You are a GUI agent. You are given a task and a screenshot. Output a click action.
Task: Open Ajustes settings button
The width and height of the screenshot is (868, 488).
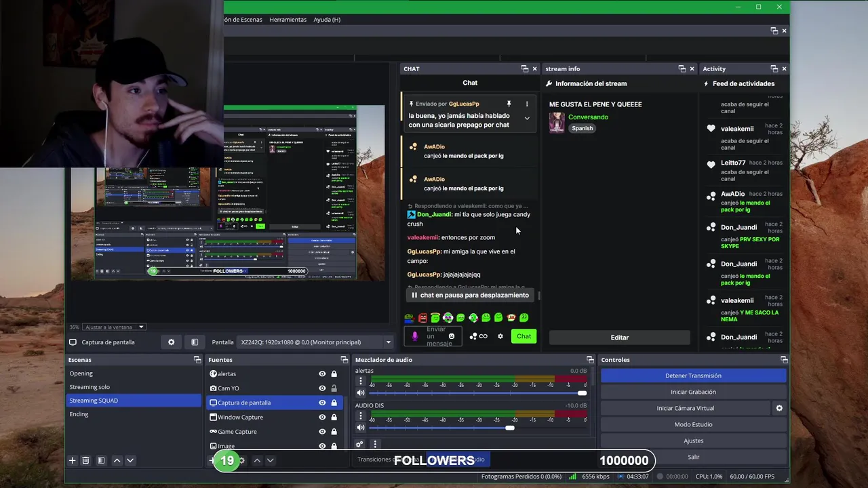pos(693,441)
